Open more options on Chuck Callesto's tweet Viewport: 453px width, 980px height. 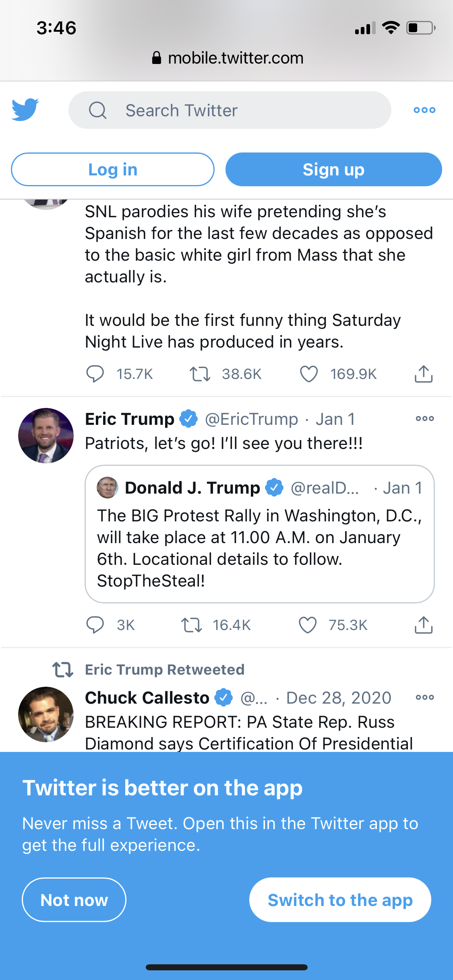coord(424,697)
